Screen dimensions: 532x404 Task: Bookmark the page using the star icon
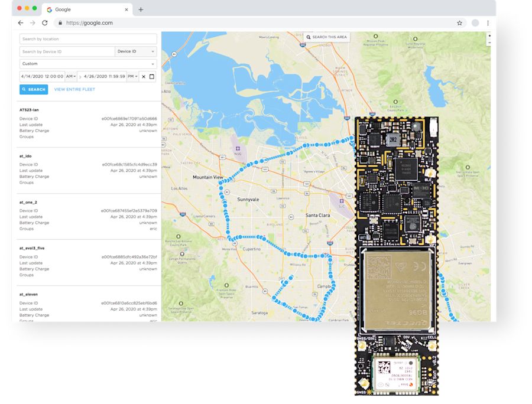(459, 22)
